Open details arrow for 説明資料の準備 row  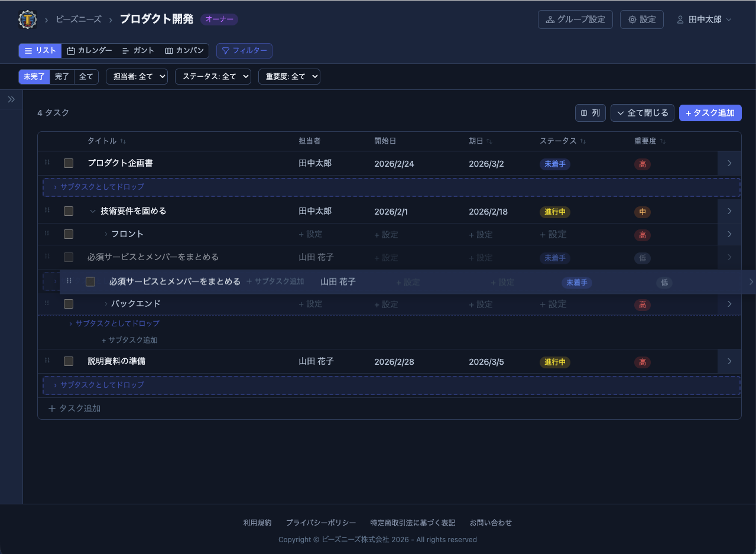(729, 361)
